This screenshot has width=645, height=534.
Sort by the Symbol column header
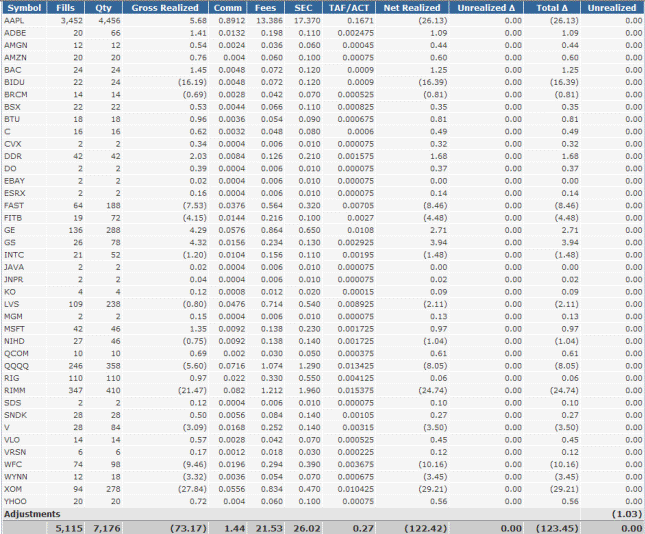click(x=24, y=7)
